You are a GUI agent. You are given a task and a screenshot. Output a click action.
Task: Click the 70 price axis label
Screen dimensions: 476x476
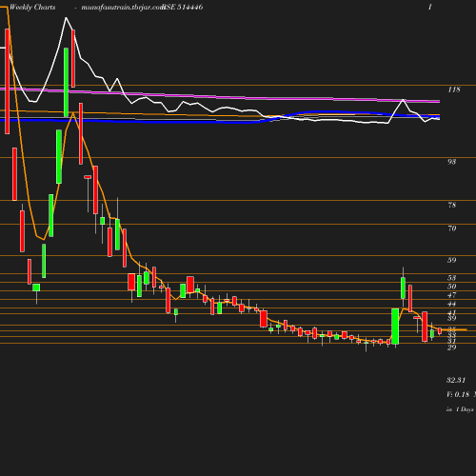pos(451,228)
